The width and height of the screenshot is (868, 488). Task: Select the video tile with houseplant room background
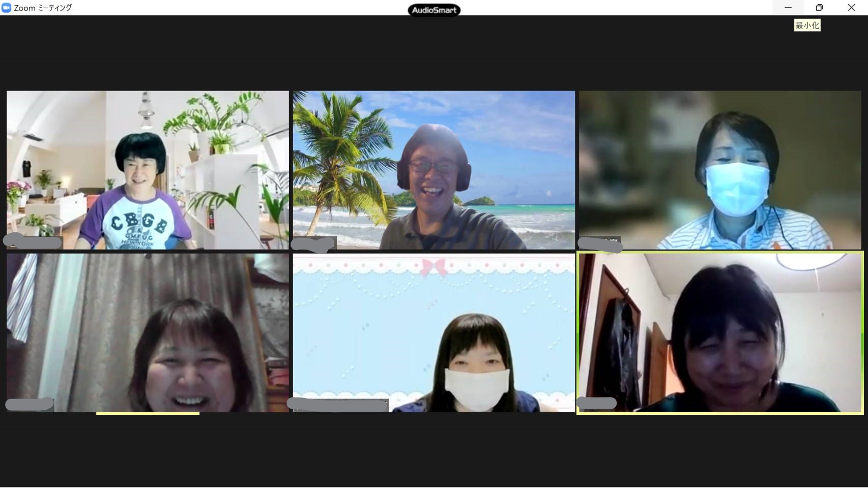(x=148, y=170)
